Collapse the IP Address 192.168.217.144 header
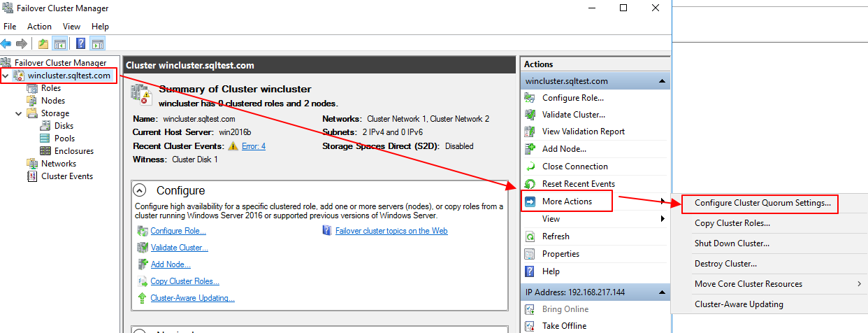Viewport: 868px width, 333px height. pyautogui.click(x=661, y=292)
